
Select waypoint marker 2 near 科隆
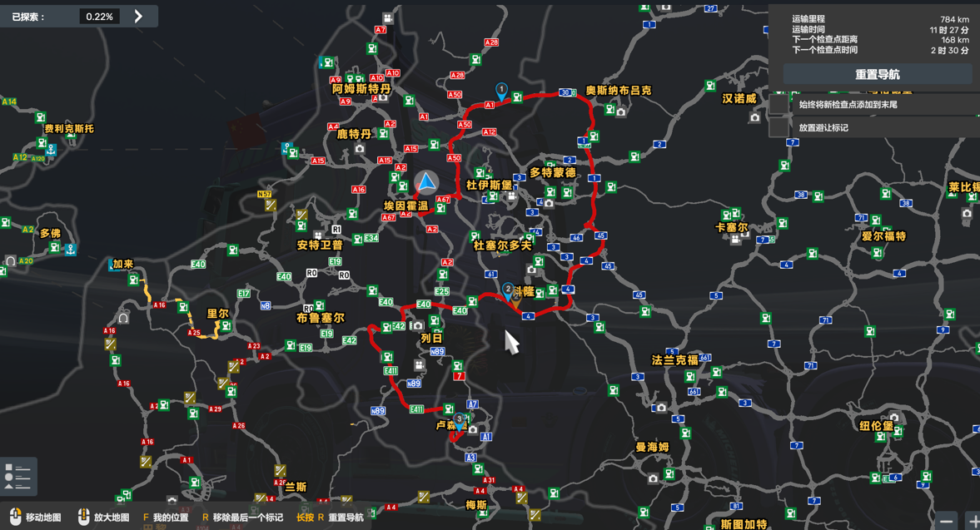coord(508,290)
